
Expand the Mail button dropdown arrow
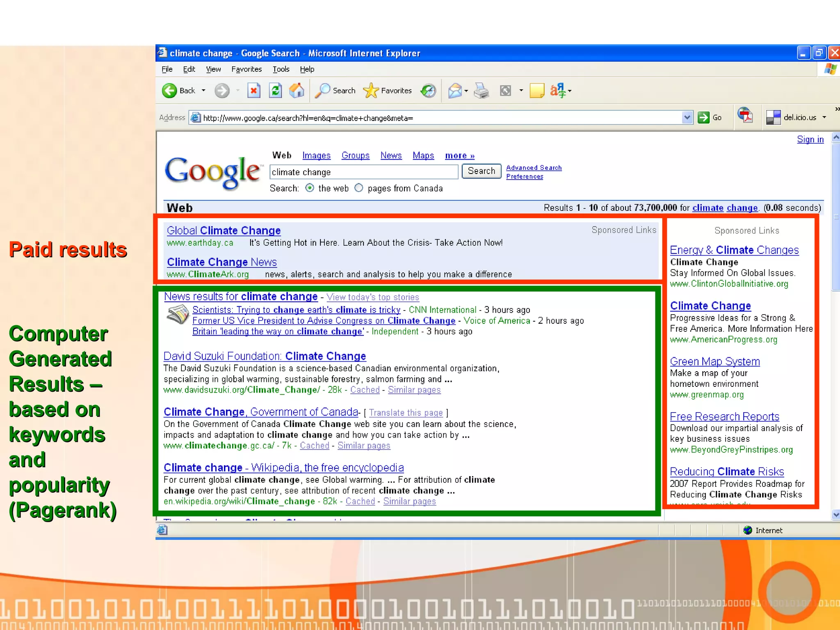click(466, 91)
